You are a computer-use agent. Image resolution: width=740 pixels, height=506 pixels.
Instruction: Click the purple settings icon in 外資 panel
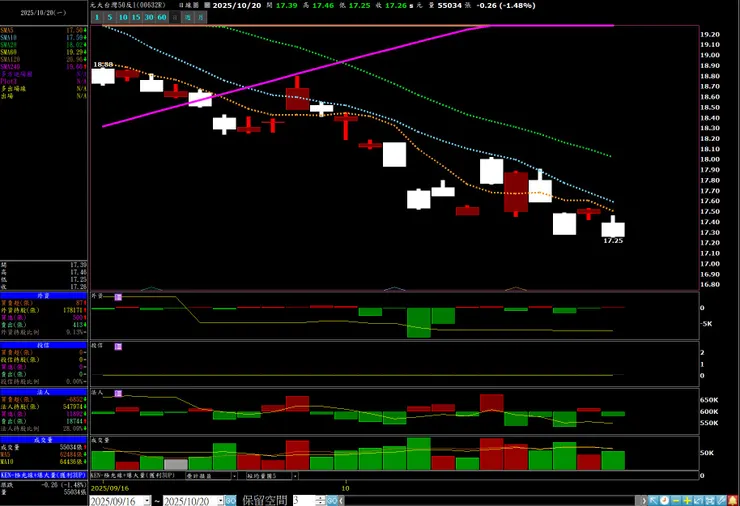tap(118, 297)
